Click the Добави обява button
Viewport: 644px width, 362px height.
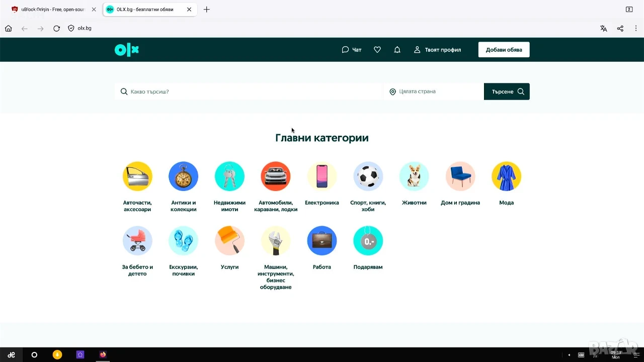tap(504, 50)
